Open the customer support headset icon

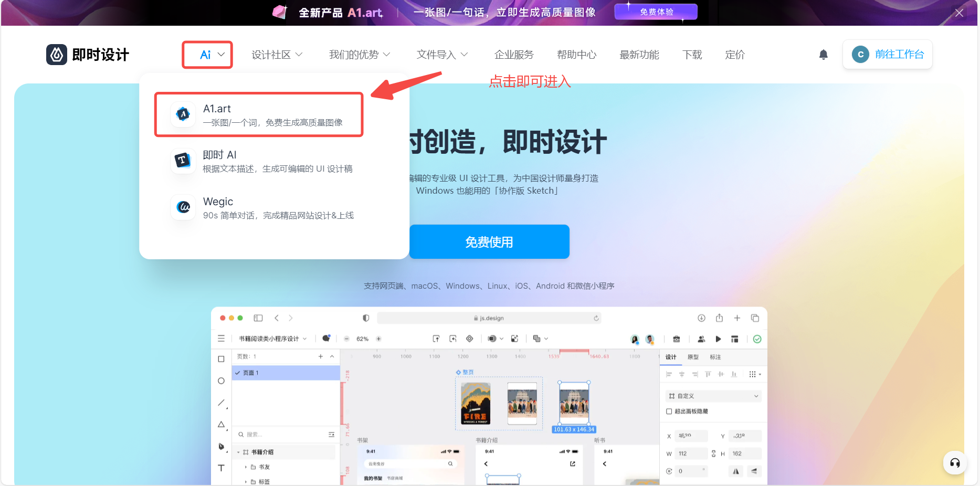[955, 463]
